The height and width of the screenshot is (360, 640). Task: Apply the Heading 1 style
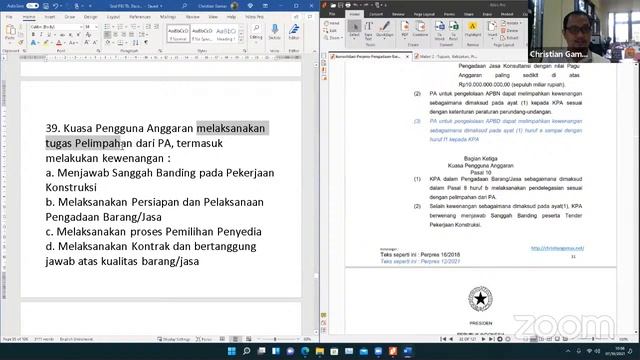(225, 33)
